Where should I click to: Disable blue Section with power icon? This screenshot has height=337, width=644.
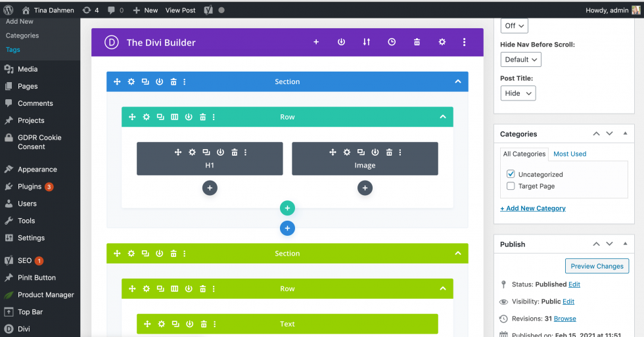coord(159,81)
